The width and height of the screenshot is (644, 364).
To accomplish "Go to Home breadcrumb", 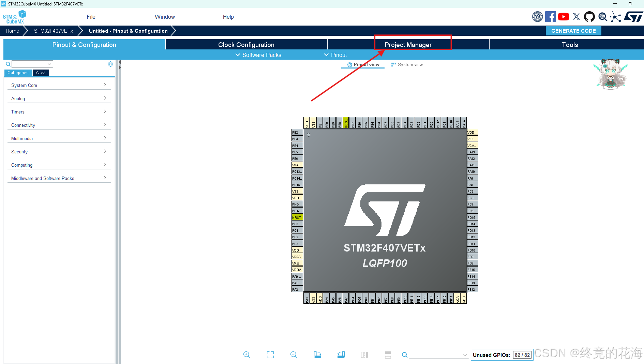I will point(12,31).
